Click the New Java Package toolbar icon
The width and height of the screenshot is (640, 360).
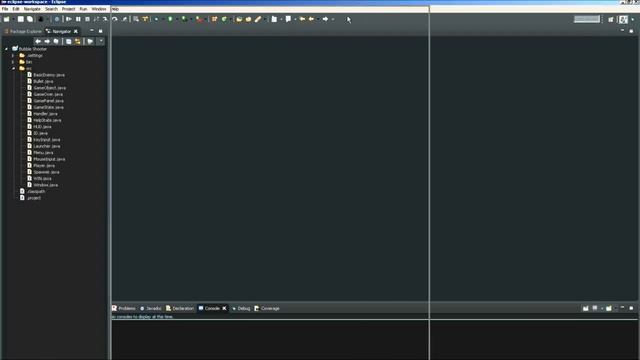click(x=214, y=19)
